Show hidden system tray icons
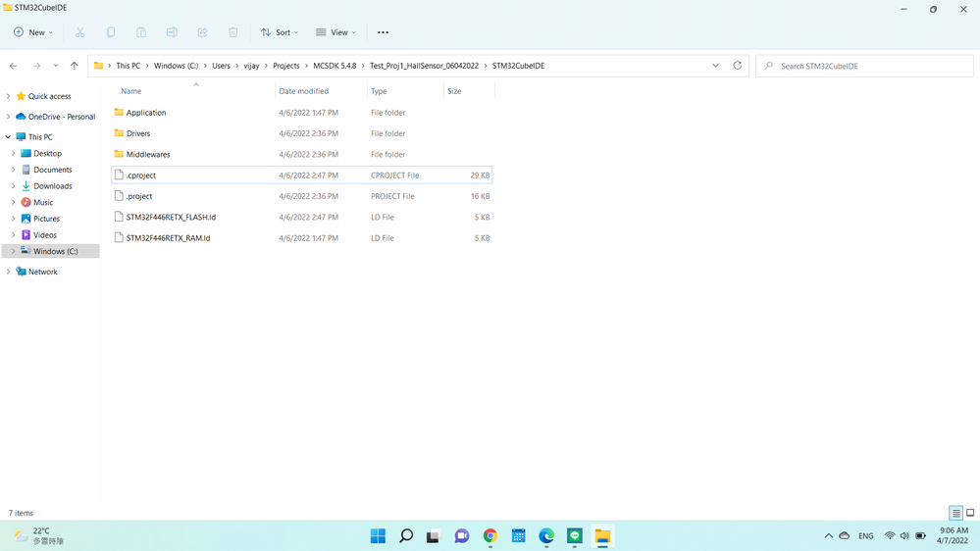The width and height of the screenshot is (980, 551). [829, 536]
